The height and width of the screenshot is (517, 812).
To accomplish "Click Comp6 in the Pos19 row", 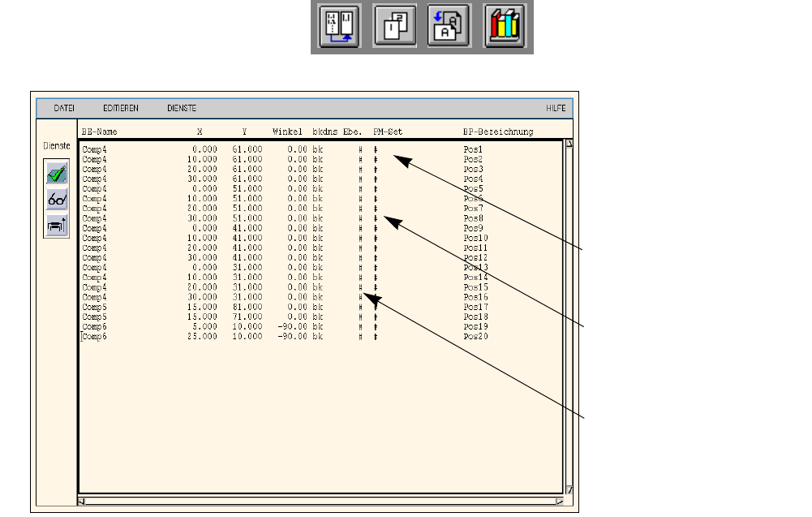I will (94, 327).
